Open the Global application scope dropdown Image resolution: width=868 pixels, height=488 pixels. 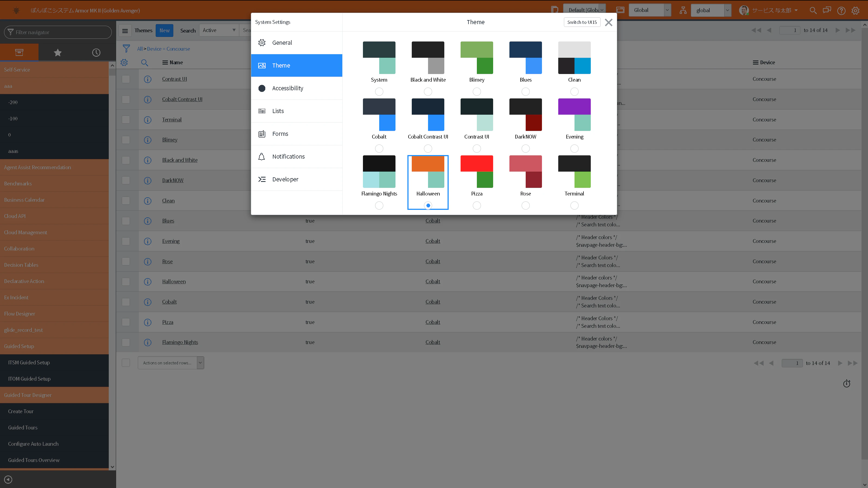click(x=650, y=10)
